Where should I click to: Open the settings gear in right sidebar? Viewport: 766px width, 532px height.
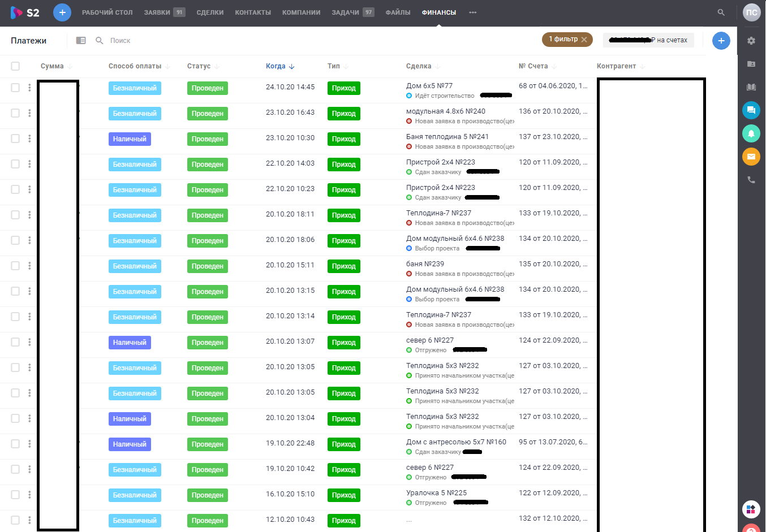(x=751, y=41)
